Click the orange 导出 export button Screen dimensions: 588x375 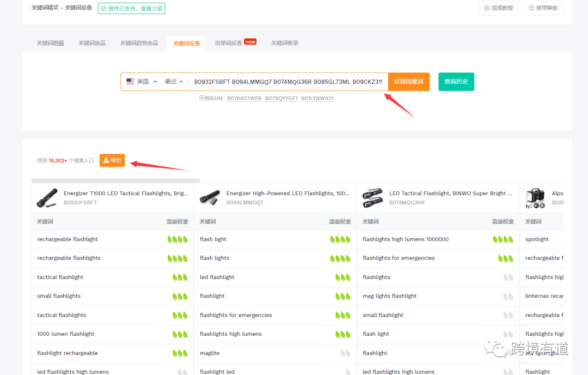tap(112, 160)
